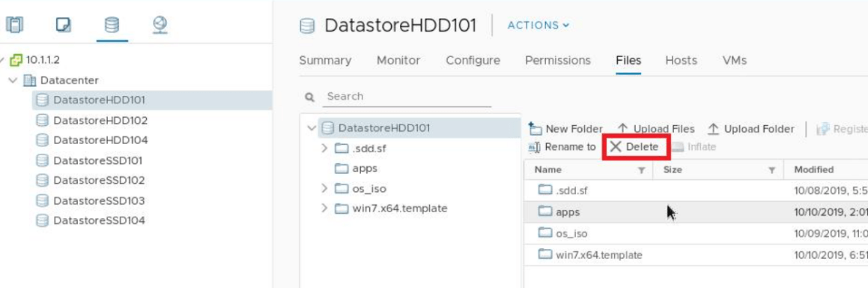Open the Hosts and Clusters inventory icon
The image size is (868, 288).
pyautogui.click(x=15, y=24)
